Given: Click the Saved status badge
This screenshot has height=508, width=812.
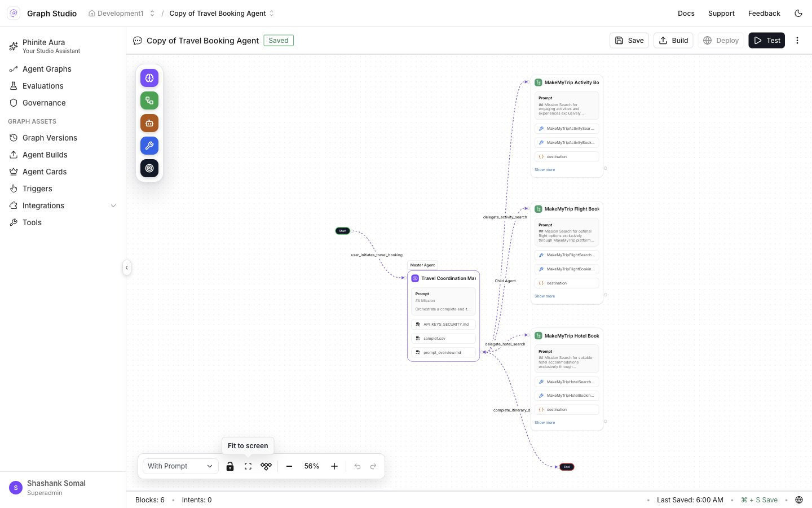Looking at the screenshot, I should click(279, 41).
